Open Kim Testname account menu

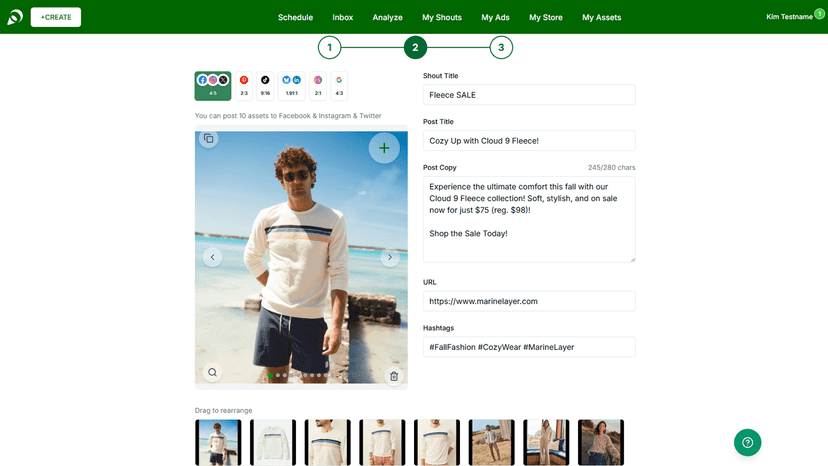[789, 17]
